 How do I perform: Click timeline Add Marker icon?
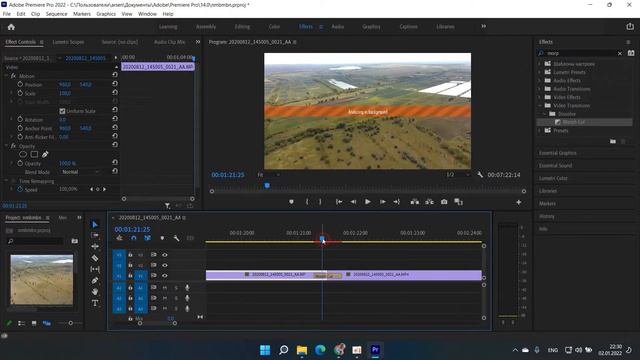click(162, 238)
